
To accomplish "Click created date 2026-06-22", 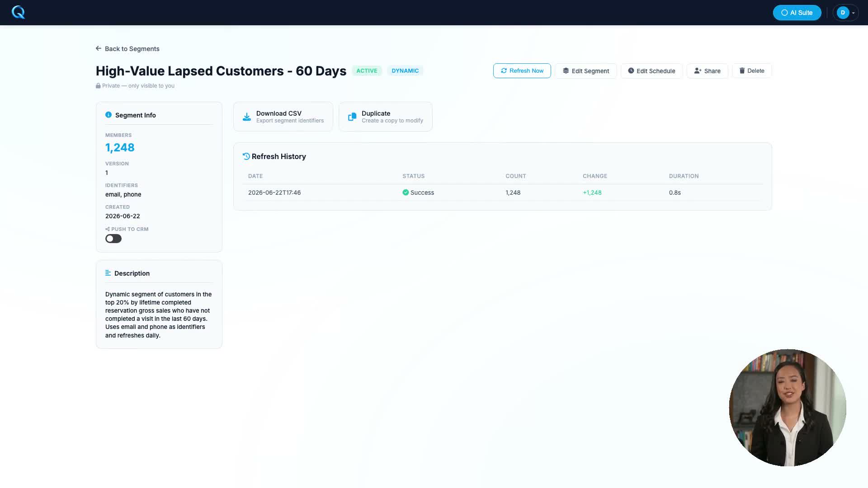I will tap(123, 216).
